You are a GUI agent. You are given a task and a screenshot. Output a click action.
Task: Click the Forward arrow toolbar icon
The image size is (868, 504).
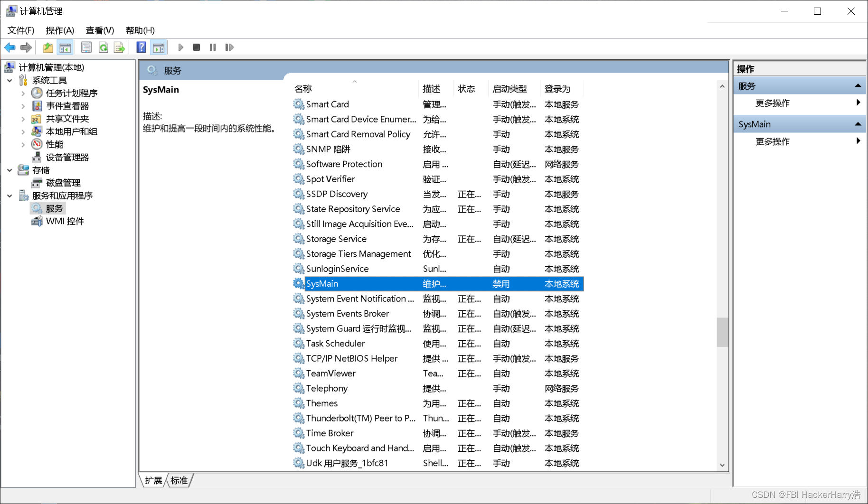26,47
